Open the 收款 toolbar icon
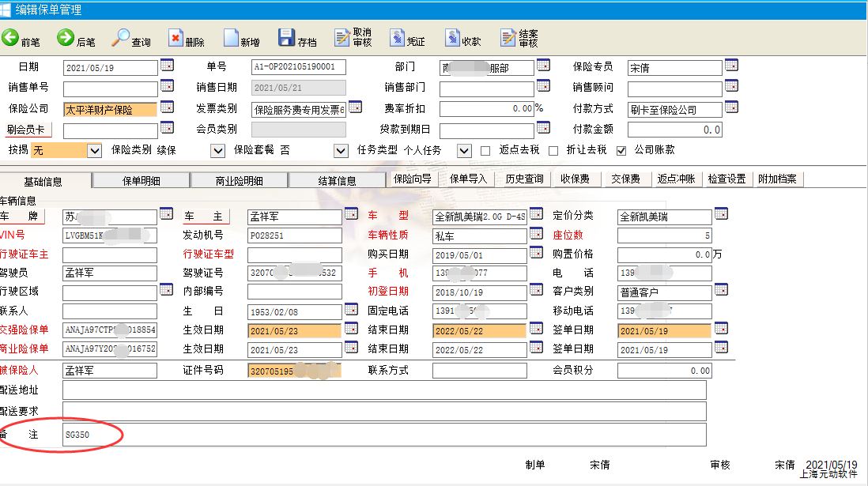The width and height of the screenshot is (868, 486). tap(452, 38)
